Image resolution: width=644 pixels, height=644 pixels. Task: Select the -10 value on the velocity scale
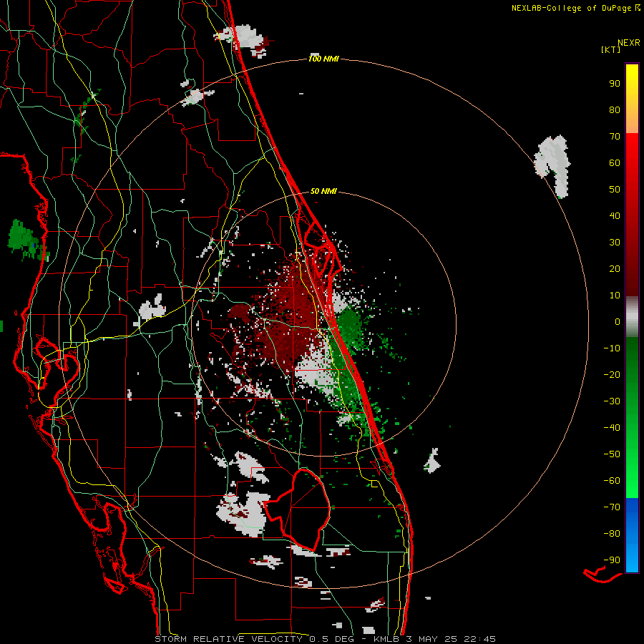tap(612, 348)
